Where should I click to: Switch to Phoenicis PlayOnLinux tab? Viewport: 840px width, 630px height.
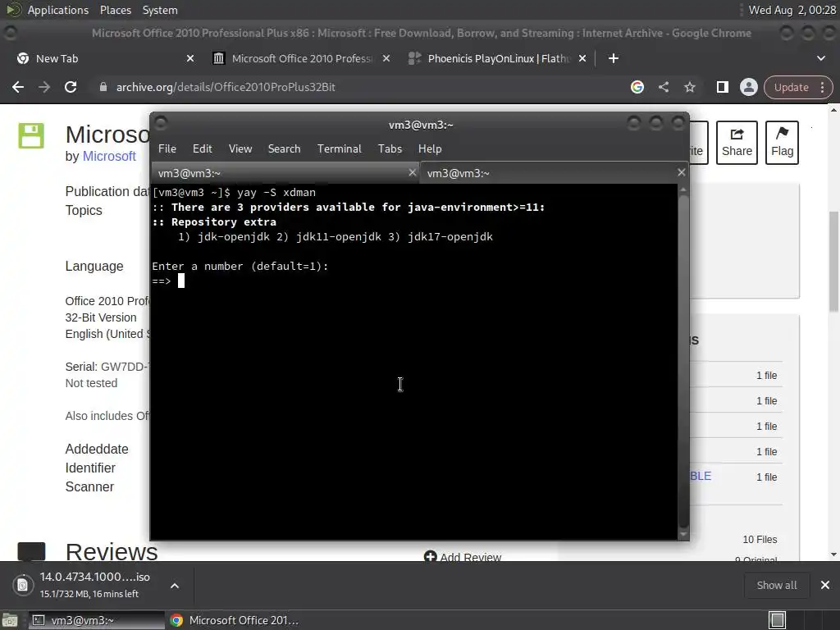(x=496, y=58)
